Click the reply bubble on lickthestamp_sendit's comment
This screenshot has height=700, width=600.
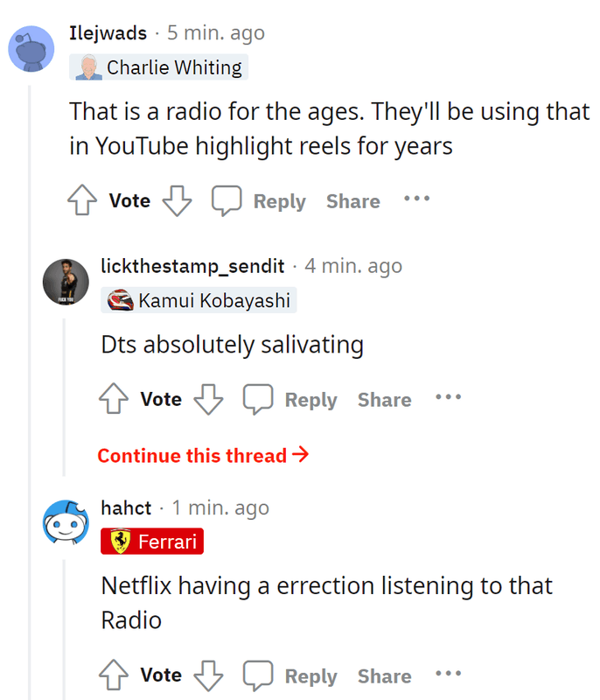pos(258,400)
